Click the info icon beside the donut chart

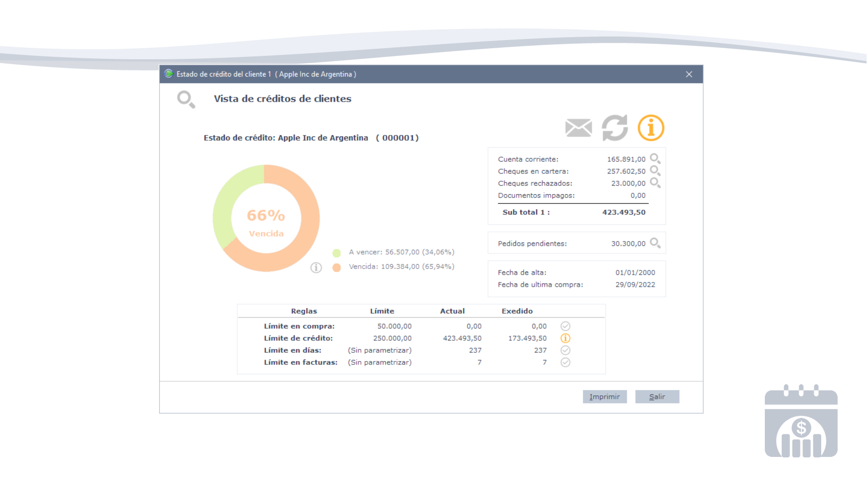316,267
